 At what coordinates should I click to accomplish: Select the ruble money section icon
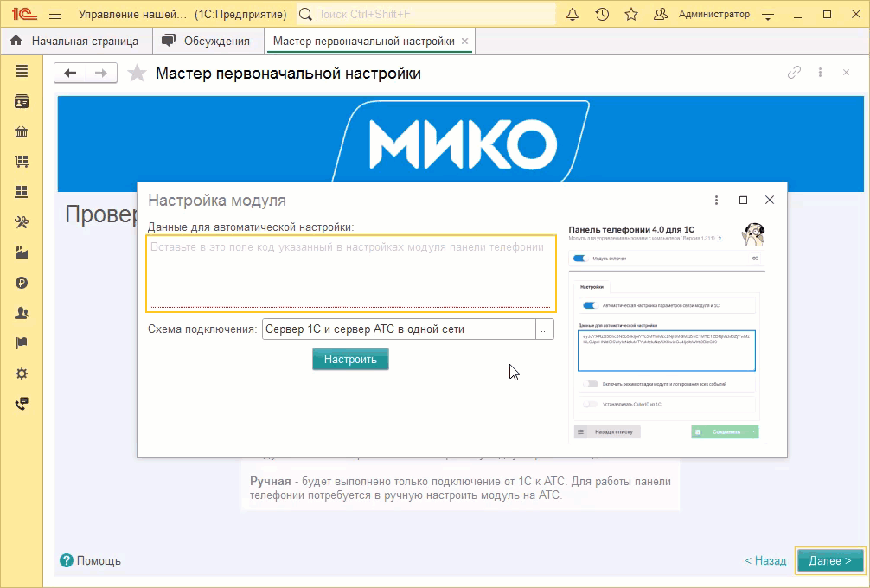click(x=22, y=283)
